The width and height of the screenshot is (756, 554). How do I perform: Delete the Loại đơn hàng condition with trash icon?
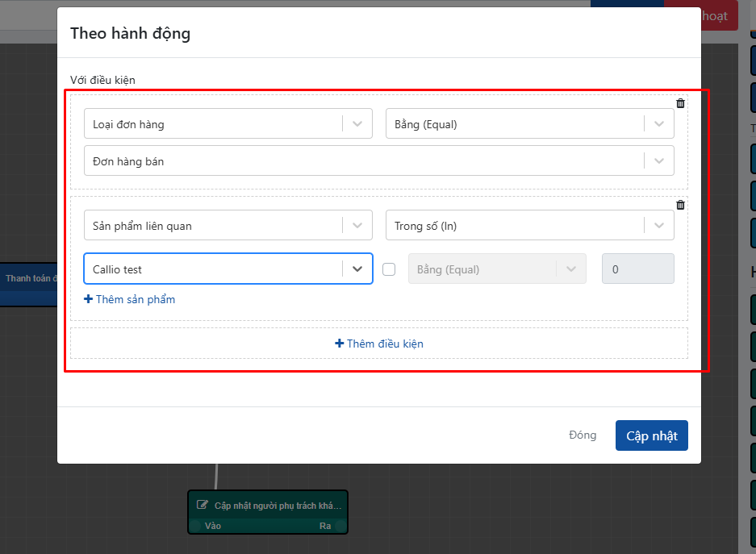[x=680, y=103]
